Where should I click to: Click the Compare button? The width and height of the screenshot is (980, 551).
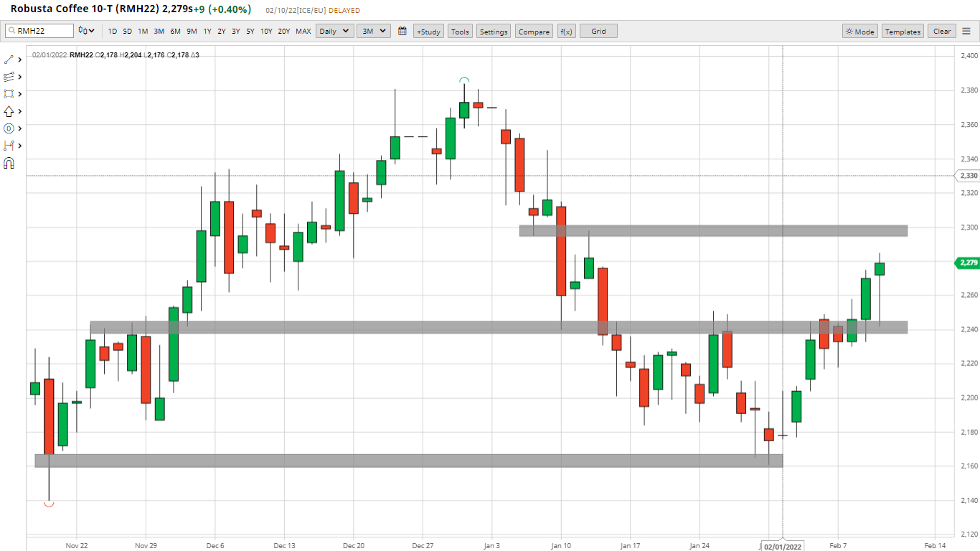pyautogui.click(x=534, y=32)
